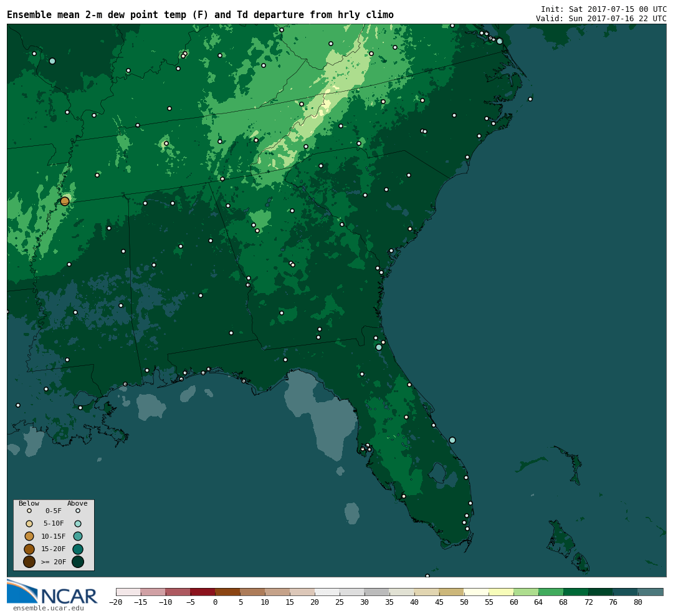Click the Below 15-20F brown legend circle

click(x=29, y=549)
